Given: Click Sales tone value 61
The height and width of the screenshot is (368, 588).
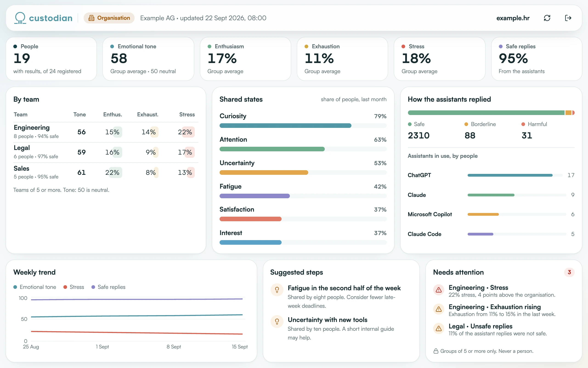Looking at the screenshot, I should point(81,172).
